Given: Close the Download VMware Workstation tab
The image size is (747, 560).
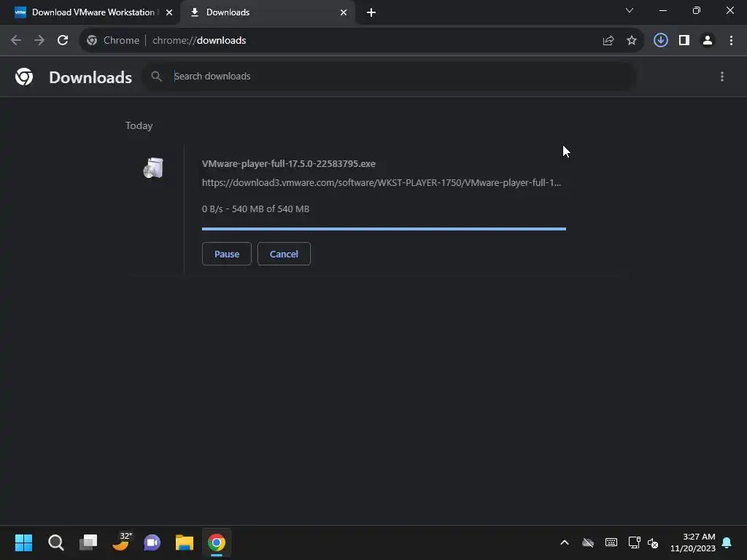Looking at the screenshot, I should (x=169, y=12).
